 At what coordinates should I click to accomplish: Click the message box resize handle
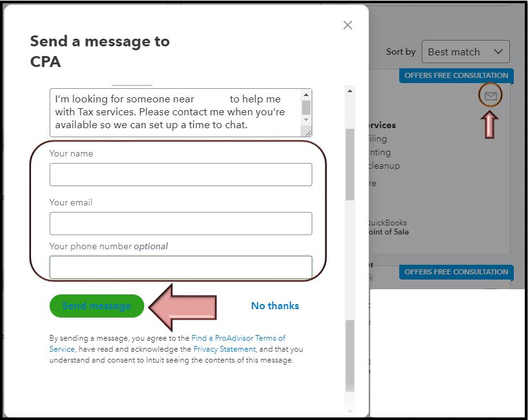(307, 132)
